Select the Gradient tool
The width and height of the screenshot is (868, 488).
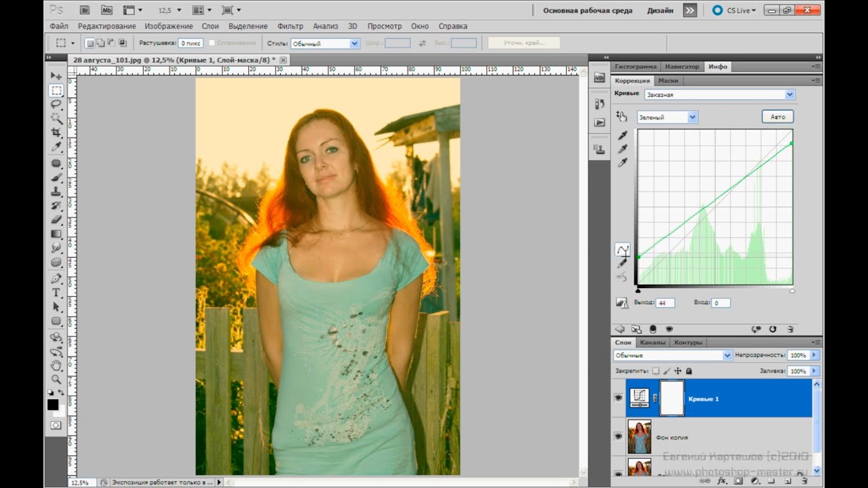[x=56, y=234]
